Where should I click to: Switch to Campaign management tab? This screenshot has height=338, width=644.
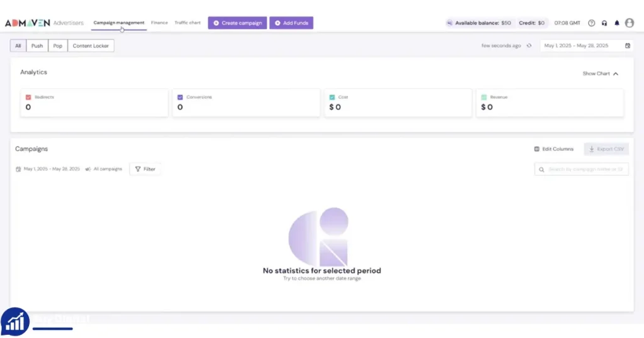click(119, 23)
